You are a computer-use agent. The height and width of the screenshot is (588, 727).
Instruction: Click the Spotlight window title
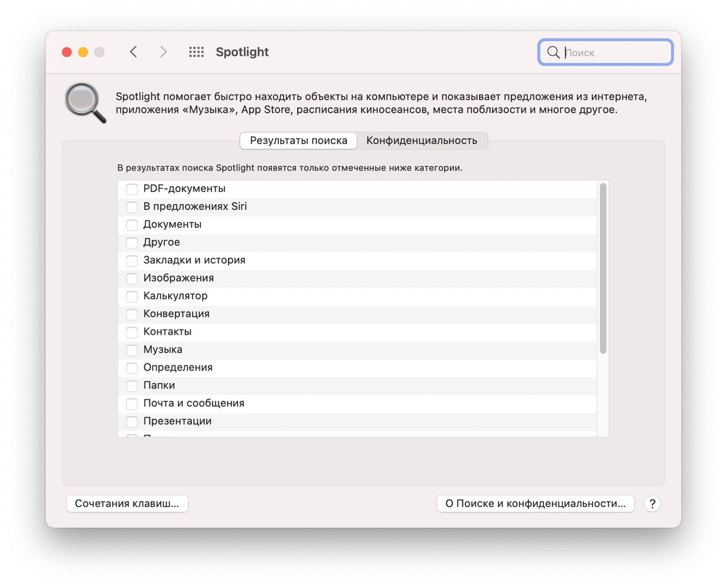242,52
